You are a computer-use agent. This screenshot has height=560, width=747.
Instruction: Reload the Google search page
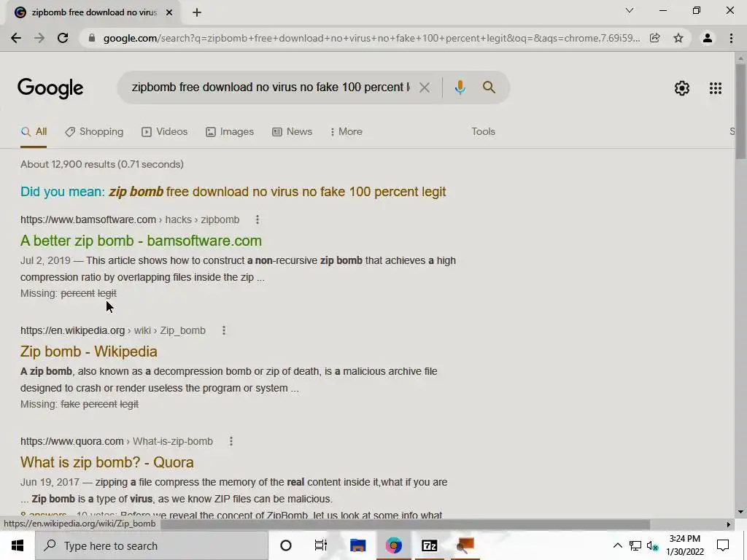[x=63, y=38]
